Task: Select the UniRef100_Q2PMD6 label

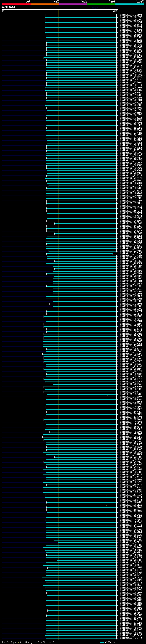Action: 131,251
